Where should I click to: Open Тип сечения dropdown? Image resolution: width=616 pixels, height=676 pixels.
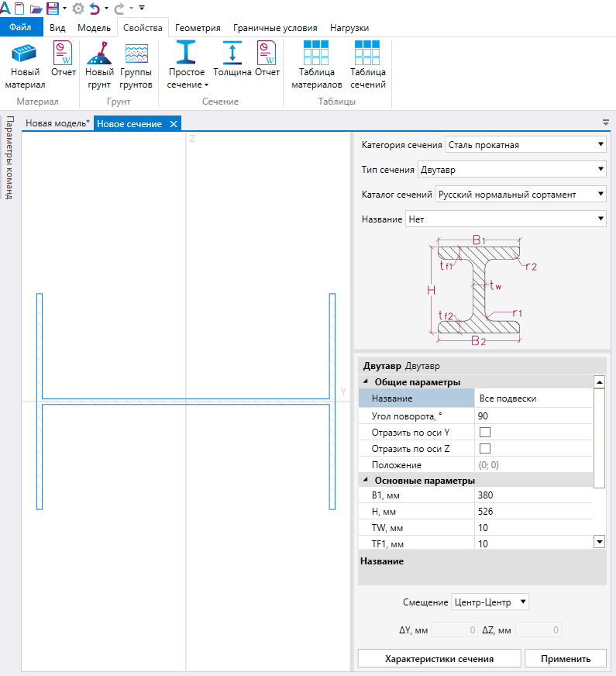pyautogui.click(x=511, y=170)
